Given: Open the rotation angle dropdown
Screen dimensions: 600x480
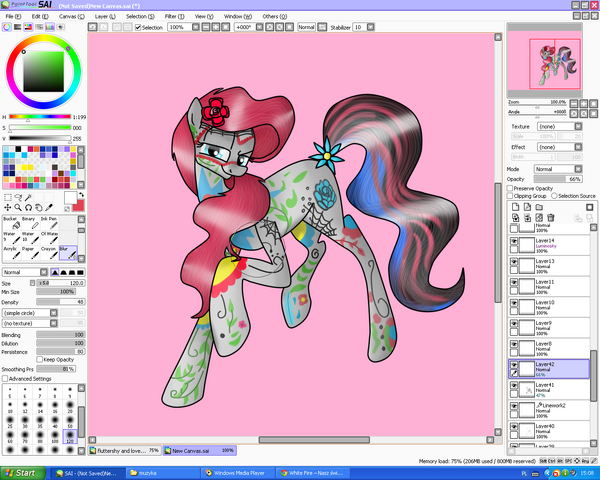Looking at the screenshot, I should 259,27.
